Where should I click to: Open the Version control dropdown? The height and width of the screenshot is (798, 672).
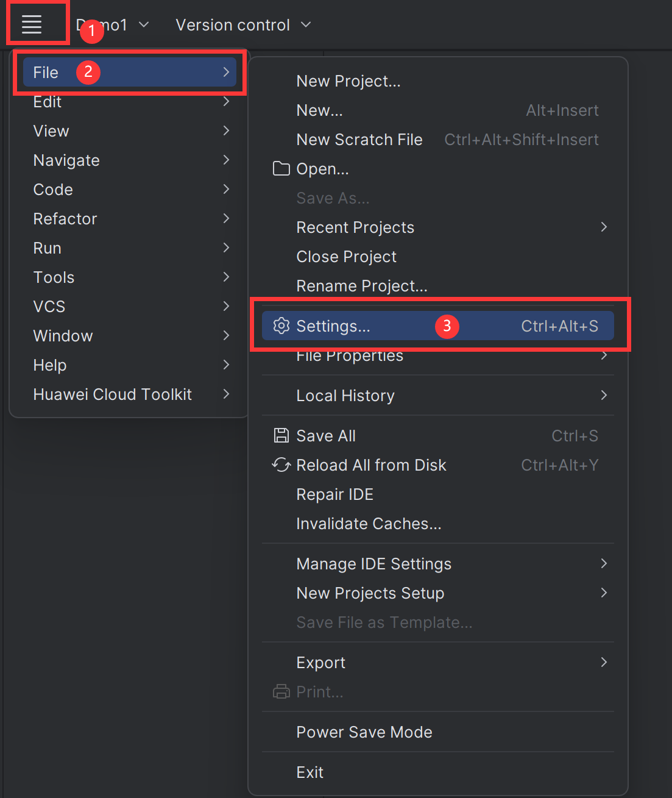[x=232, y=25]
